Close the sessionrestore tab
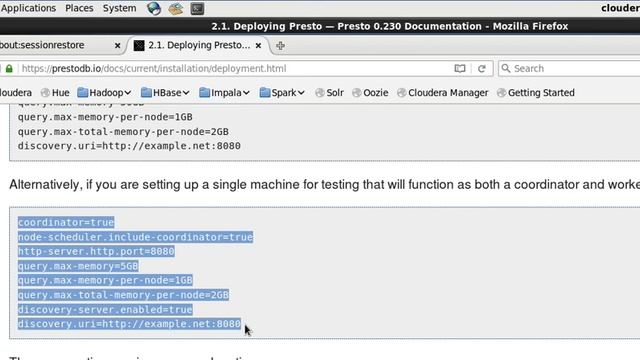 click(118, 46)
